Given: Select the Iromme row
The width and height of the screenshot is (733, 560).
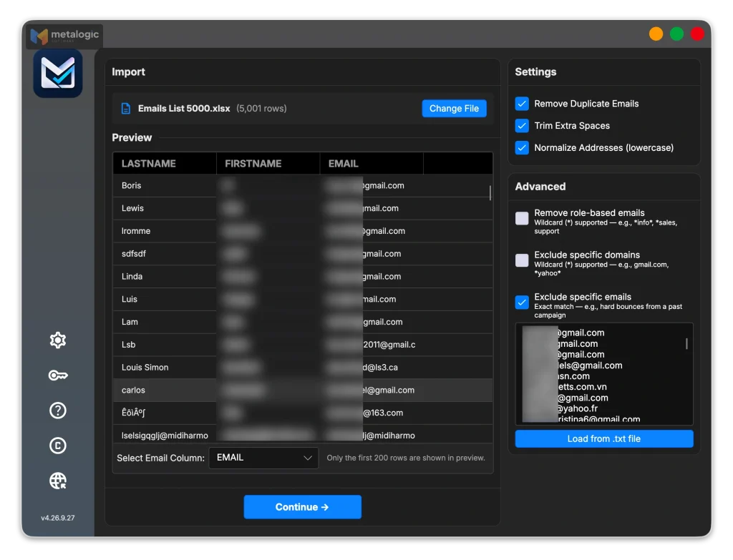Looking at the screenshot, I should coord(303,231).
